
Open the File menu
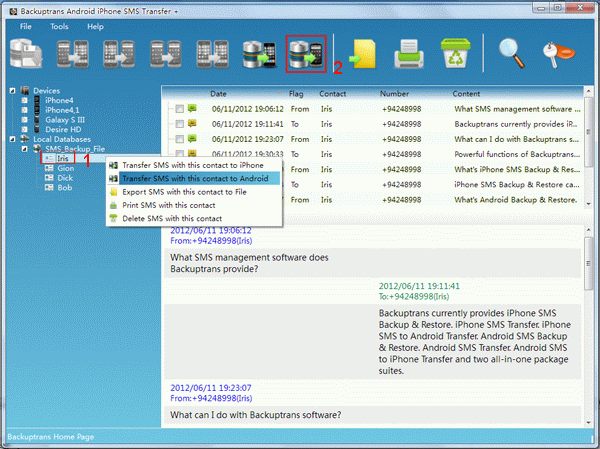tap(26, 26)
